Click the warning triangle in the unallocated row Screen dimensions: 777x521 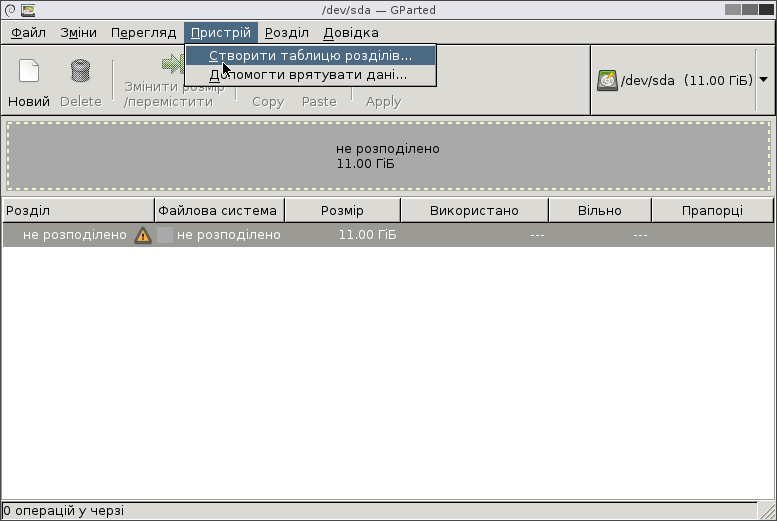[143, 235]
